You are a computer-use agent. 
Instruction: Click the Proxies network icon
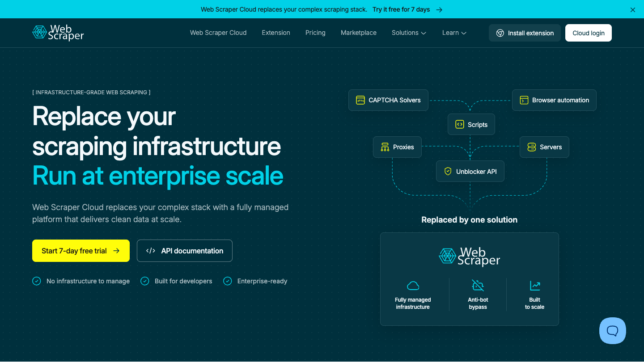point(385,147)
